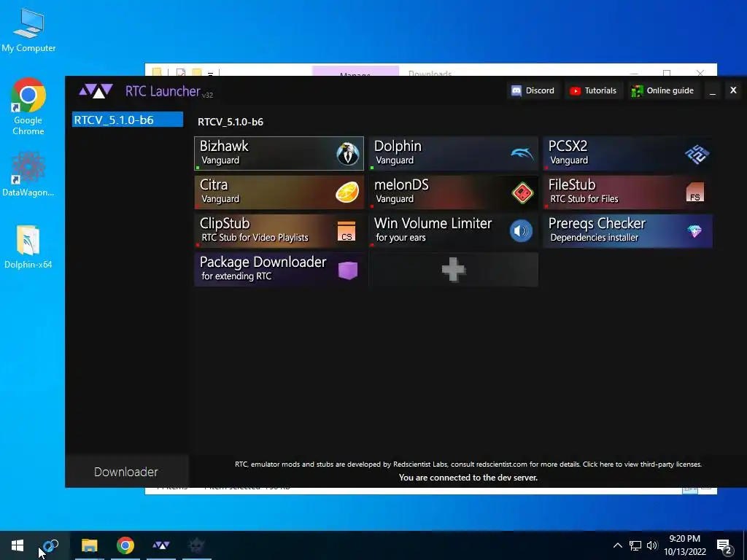Click the Citra orange slice icon
The width and height of the screenshot is (747, 560).
pyautogui.click(x=347, y=192)
